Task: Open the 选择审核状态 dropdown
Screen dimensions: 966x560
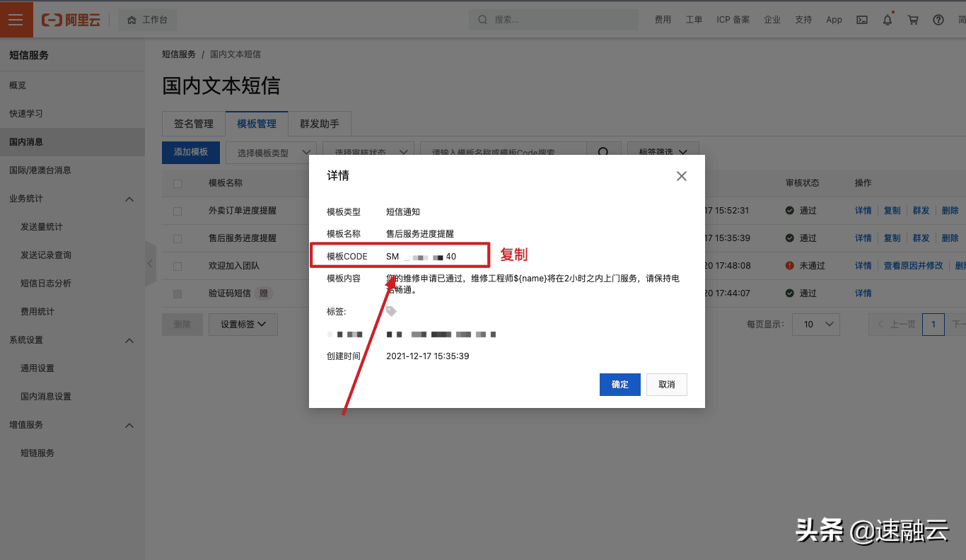Action: pos(368,152)
